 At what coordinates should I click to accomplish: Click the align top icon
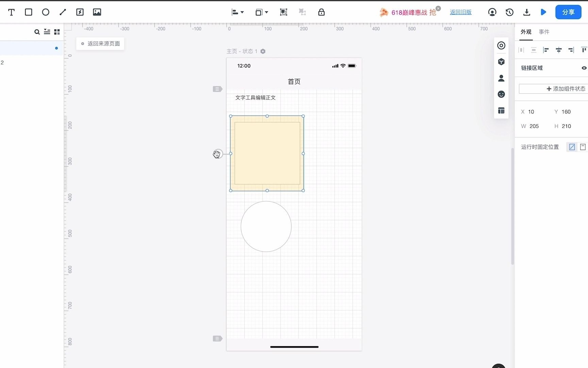point(584,50)
